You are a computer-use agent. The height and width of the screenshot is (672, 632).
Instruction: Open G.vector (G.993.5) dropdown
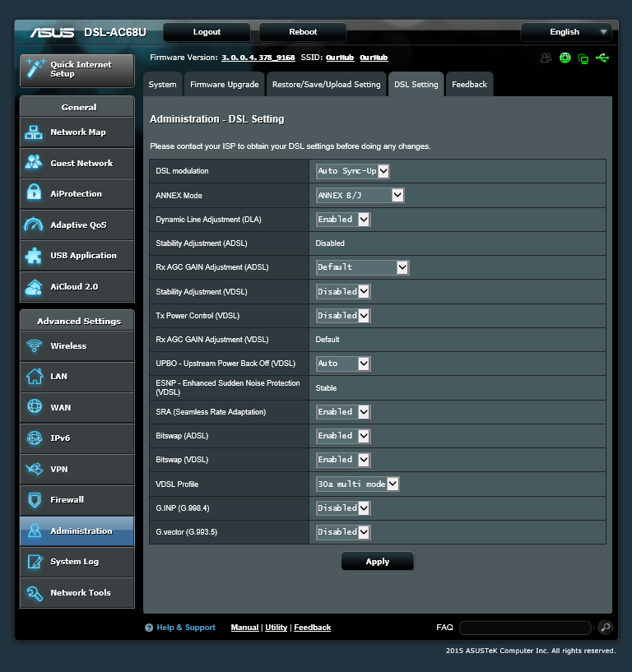pos(343,532)
